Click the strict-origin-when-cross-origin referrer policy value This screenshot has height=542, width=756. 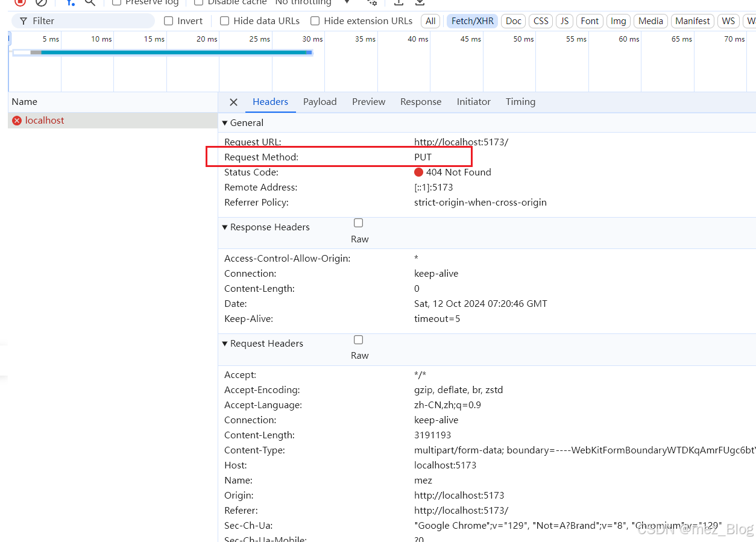480,203
